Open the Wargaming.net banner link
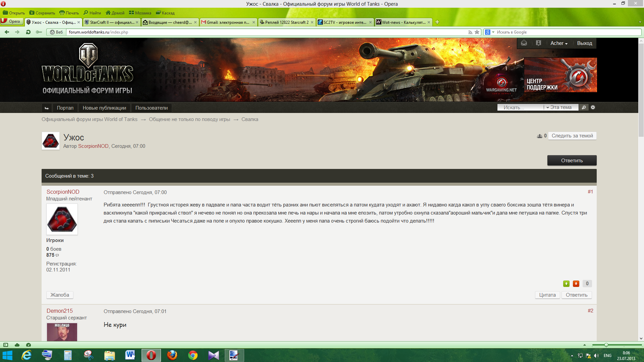The width and height of the screenshot is (644, 362). [x=501, y=84]
